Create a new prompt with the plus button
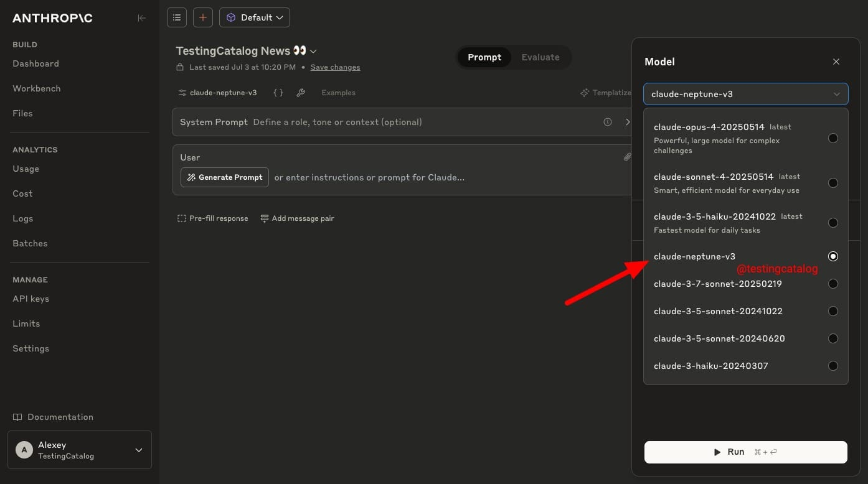Viewport: 868px width, 484px height. 202,17
